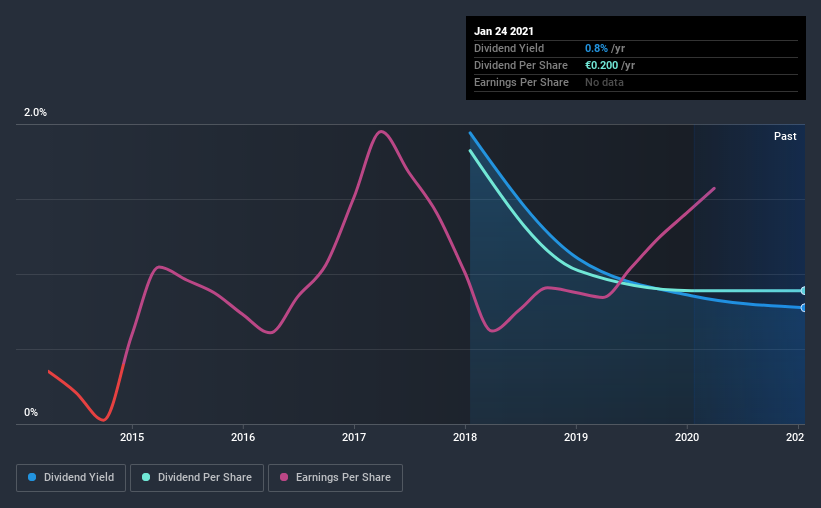
Task: Click the 0% y-axis label
Action: click(x=31, y=413)
